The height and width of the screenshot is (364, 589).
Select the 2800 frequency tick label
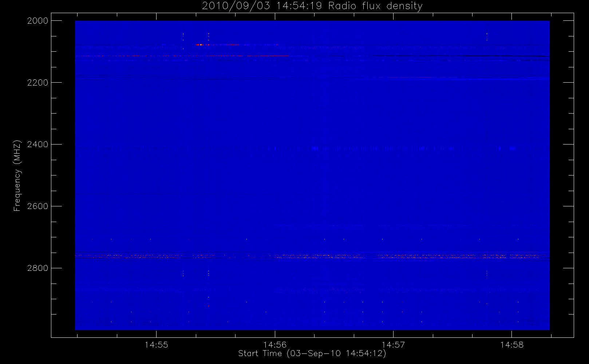coord(38,268)
